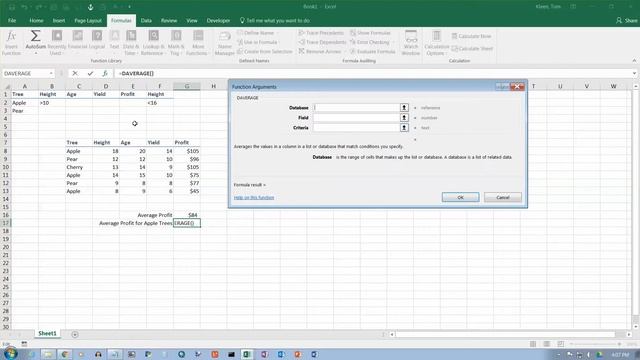The width and height of the screenshot is (640, 360).
Task: Click Create from Selection
Action: click(x=265, y=51)
